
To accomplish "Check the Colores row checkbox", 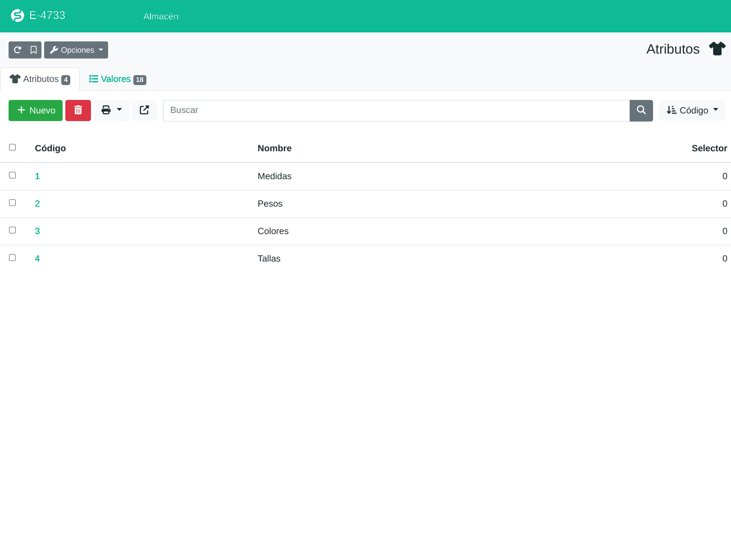I will 13,230.
